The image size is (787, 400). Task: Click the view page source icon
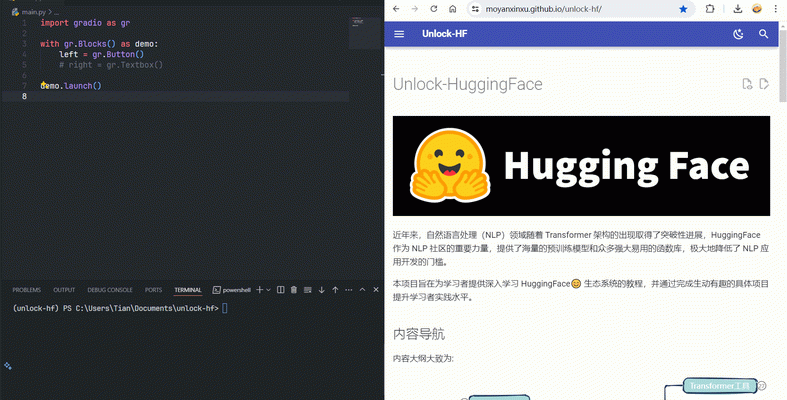tap(747, 84)
